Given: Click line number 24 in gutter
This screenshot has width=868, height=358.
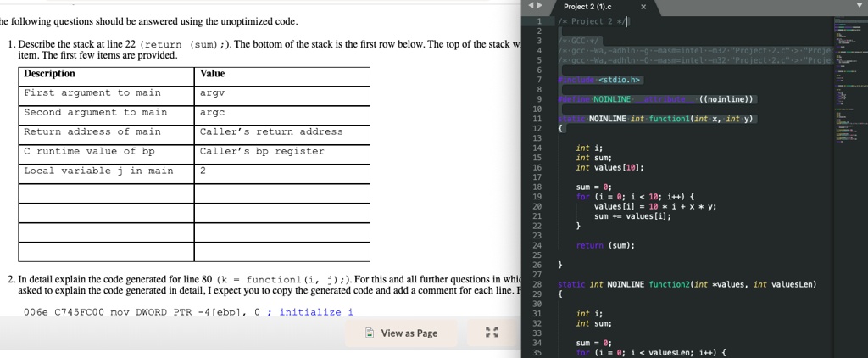Looking at the screenshot, I should (x=537, y=245).
